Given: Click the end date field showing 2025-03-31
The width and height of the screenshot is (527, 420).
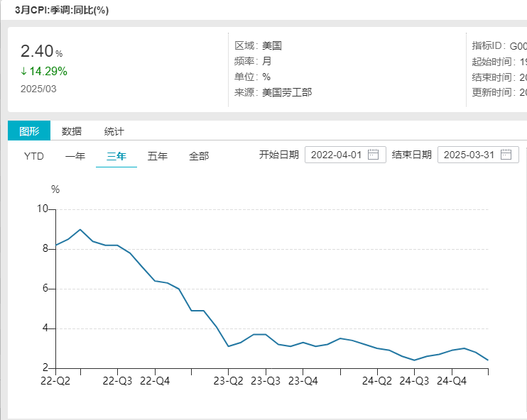Looking at the screenshot, I should tap(470, 155).
